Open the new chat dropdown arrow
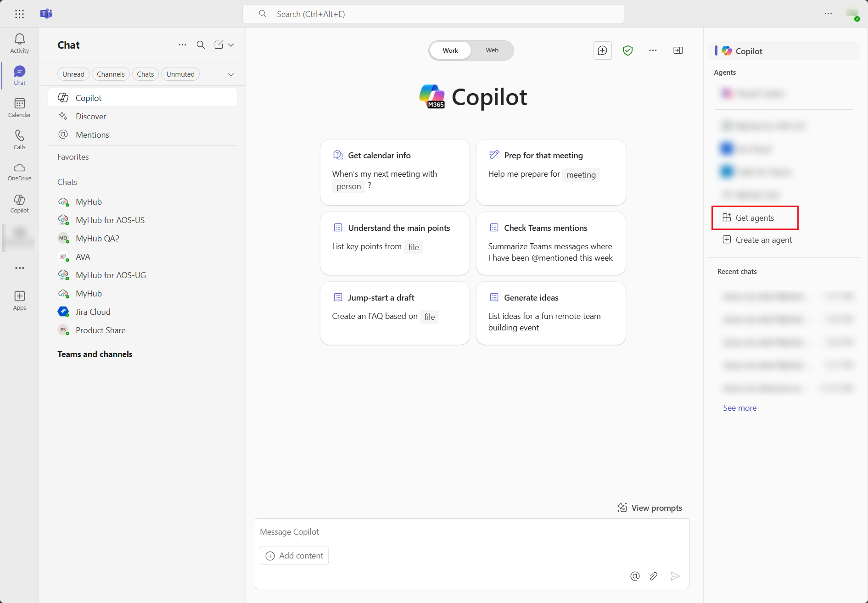Screen dimensions: 868x603 coord(231,45)
